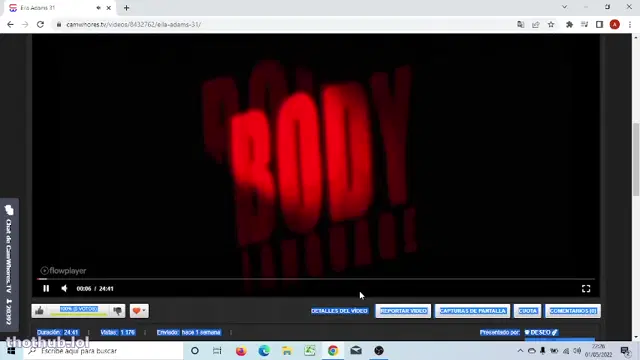Screen dimensions: 640x360
Task: Focus the browser address bar
Action: coord(286,24)
